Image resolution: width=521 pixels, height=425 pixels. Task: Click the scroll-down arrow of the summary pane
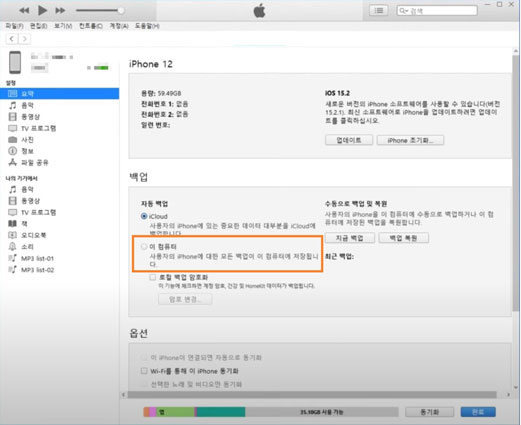516,387
